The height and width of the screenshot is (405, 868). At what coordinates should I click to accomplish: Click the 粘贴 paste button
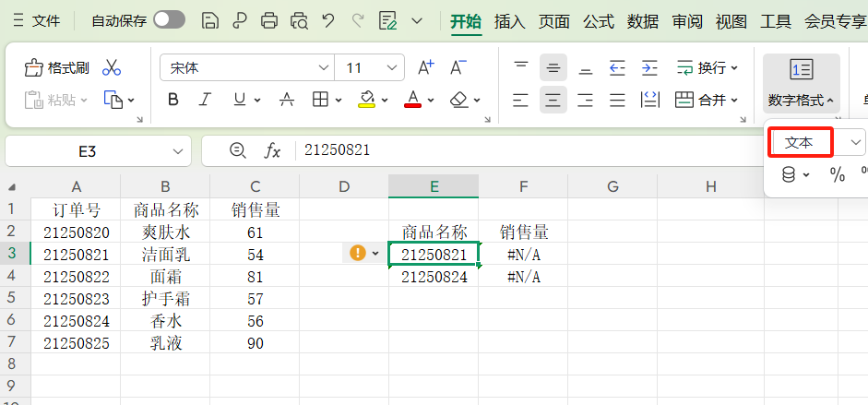pyautogui.click(x=56, y=101)
